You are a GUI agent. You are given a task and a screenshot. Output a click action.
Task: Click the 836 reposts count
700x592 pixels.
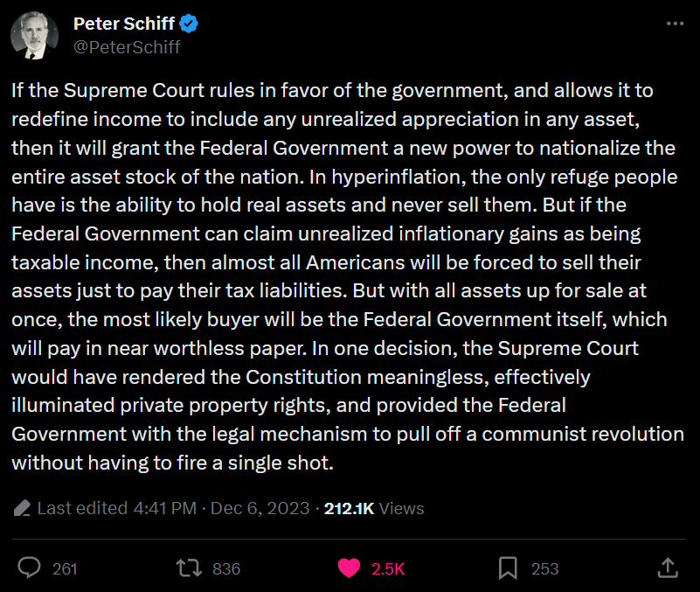226,568
